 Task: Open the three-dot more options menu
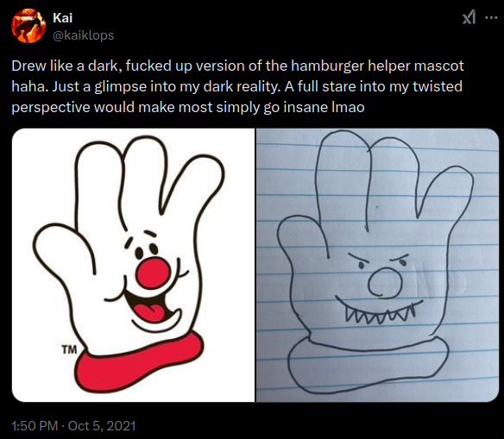[491, 17]
